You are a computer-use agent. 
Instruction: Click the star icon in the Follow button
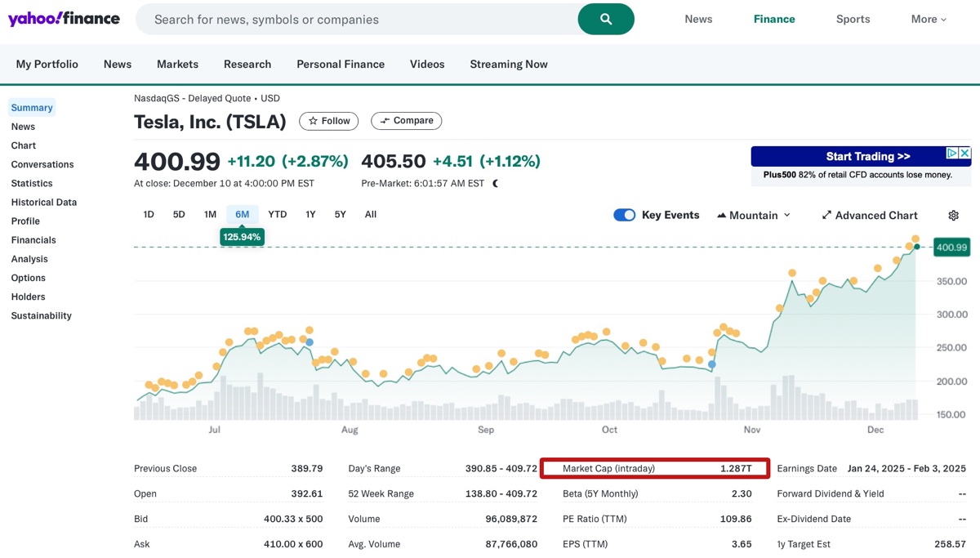(x=313, y=120)
